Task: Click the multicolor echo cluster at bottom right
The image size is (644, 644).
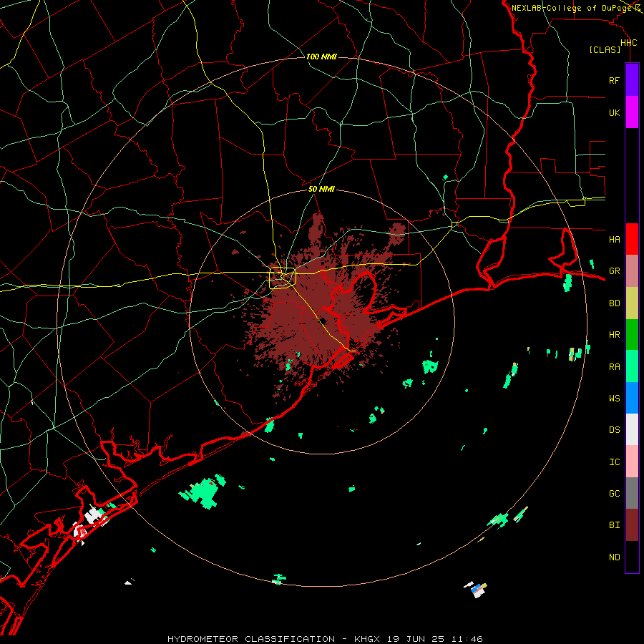Action: click(476, 590)
